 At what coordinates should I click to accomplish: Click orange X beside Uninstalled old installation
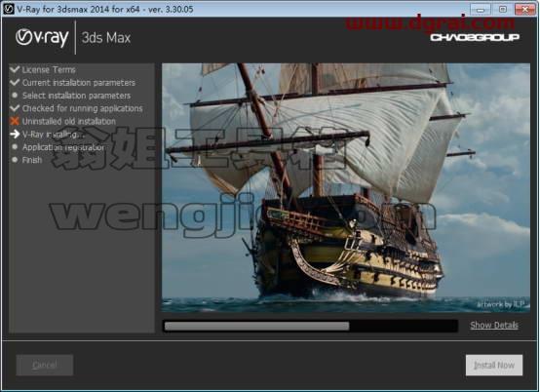(15, 121)
